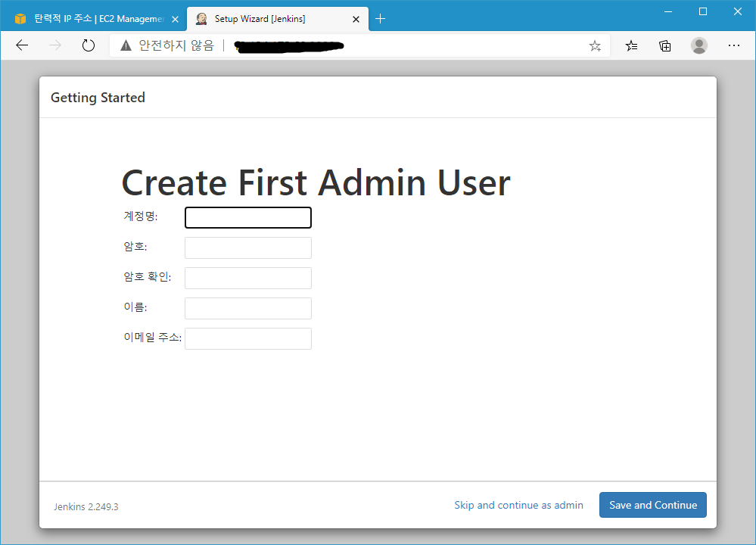The image size is (756, 545).
Task: Click the Create First Admin User heading
Action: point(316,182)
